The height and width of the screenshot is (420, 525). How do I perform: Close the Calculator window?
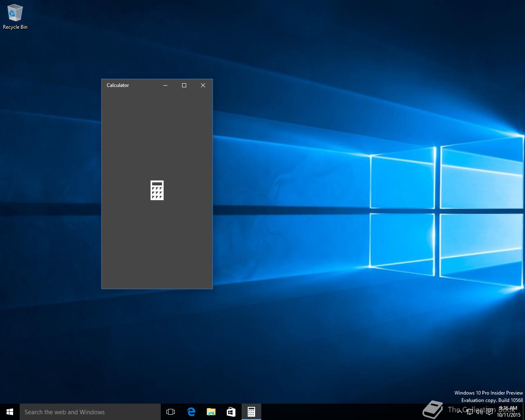point(203,85)
